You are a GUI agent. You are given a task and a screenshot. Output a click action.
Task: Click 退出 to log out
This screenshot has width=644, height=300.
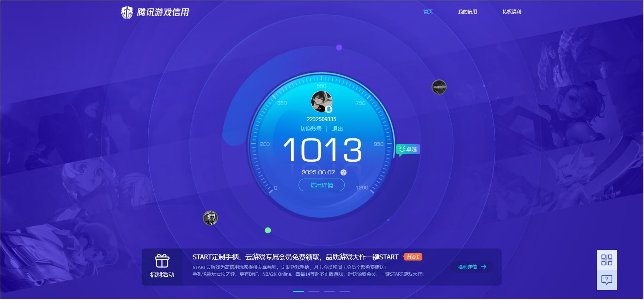(x=337, y=129)
